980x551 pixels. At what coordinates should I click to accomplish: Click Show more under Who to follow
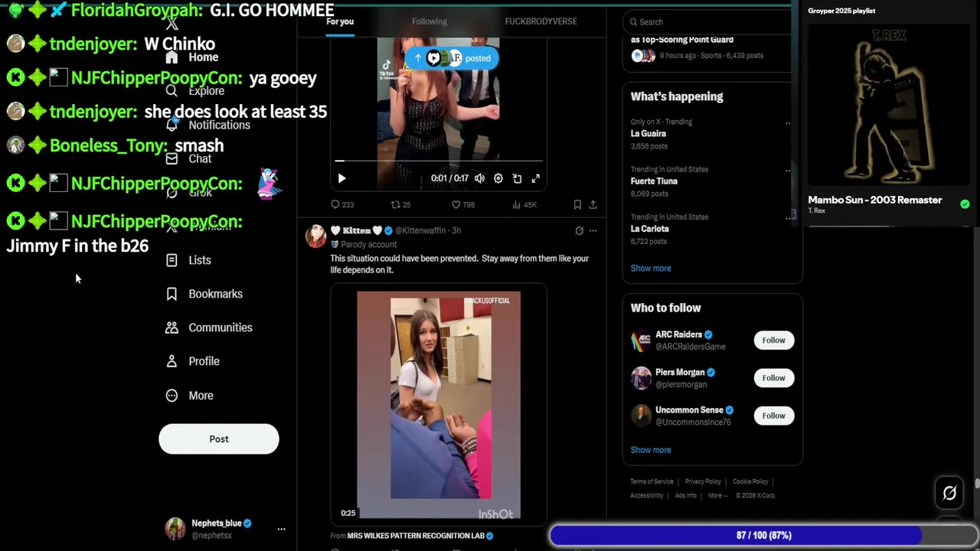pos(651,450)
